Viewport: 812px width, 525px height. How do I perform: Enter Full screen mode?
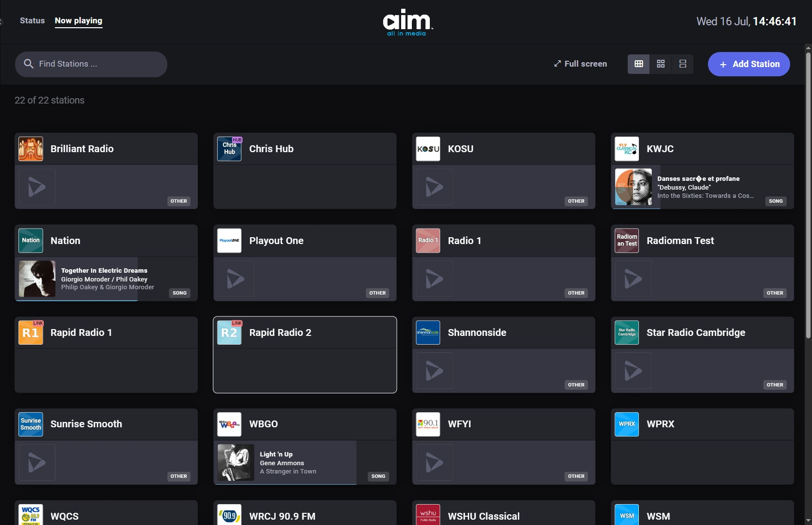[580, 64]
